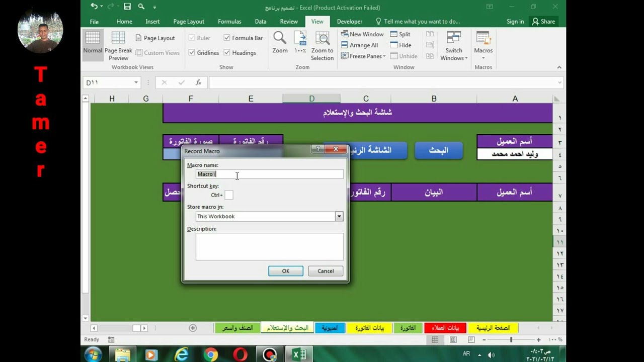
Task: Click Tell me what you want search
Action: (x=418, y=22)
